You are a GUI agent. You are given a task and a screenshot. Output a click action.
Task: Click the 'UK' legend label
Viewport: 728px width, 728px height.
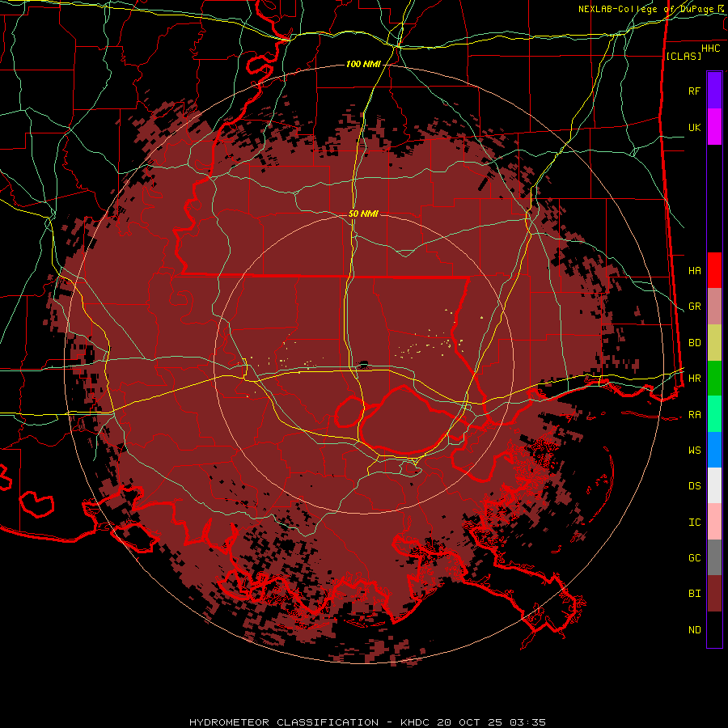point(694,127)
